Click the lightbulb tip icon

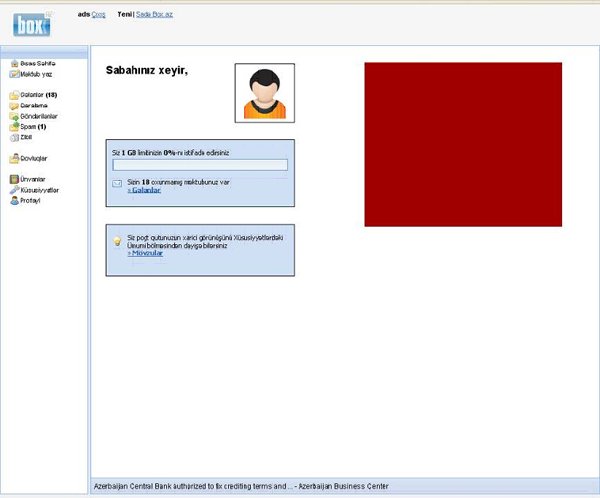117,242
